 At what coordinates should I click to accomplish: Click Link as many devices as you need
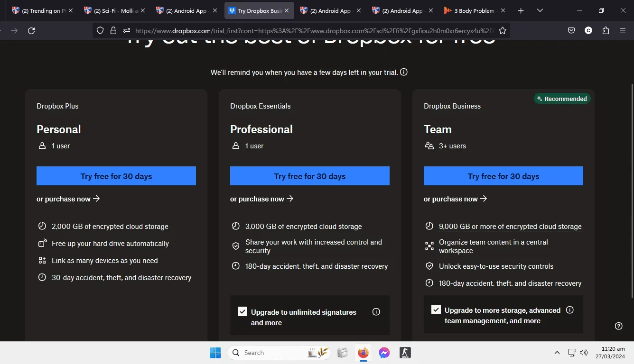click(105, 261)
